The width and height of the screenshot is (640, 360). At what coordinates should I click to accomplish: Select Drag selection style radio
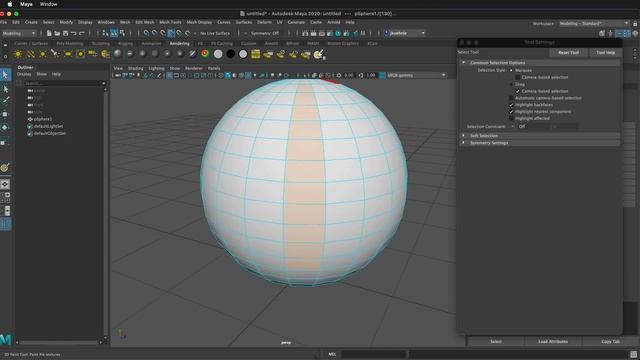pyautogui.click(x=511, y=84)
